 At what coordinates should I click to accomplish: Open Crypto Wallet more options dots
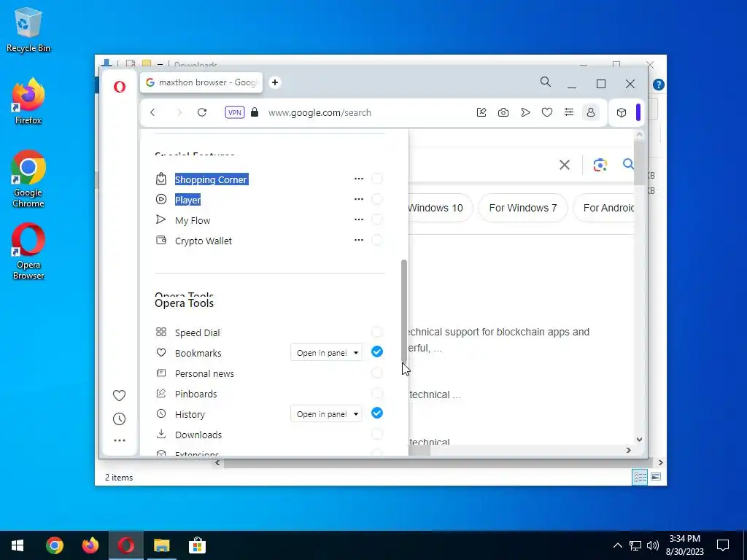pos(359,240)
